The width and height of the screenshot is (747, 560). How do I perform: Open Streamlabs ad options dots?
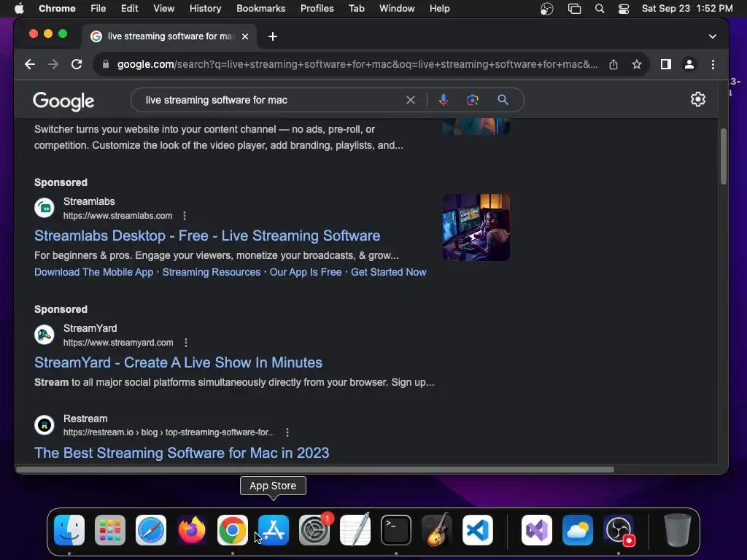coord(185,216)
